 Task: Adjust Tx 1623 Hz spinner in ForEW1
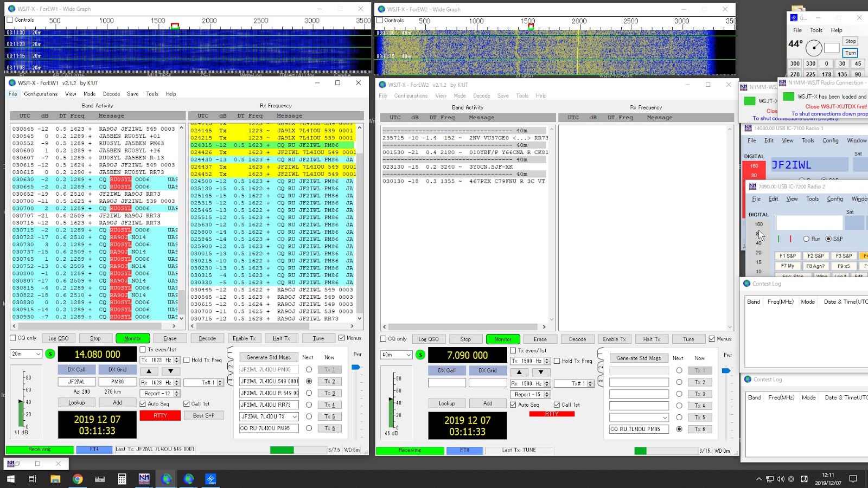(x=176, y=360)
